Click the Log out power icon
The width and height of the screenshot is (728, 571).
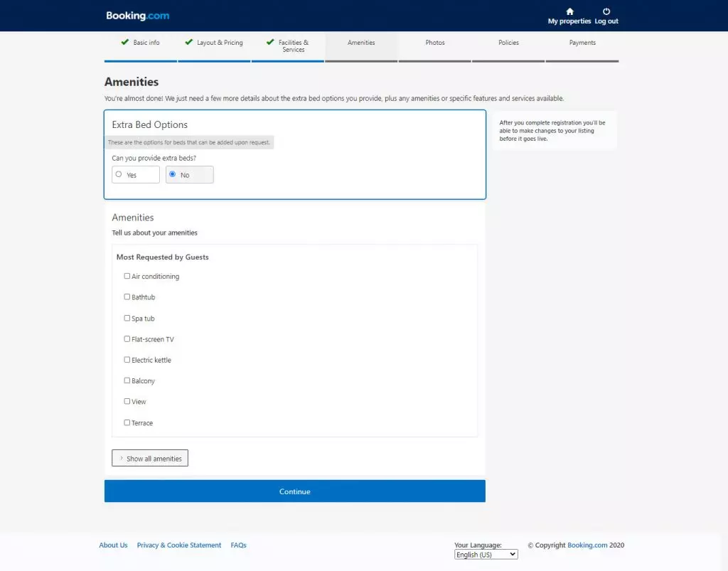click(606, 11)
